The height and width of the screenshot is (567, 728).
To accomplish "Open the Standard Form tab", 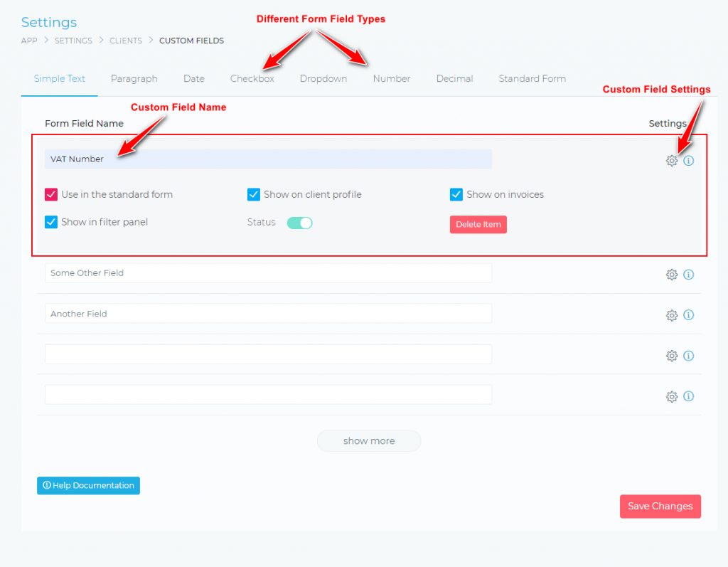I will [x=532, y=78].
